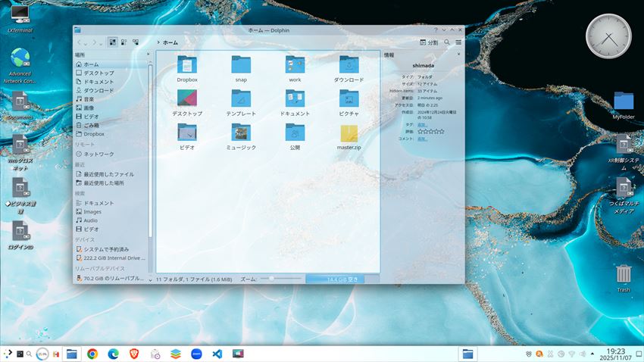Select ダウンロード in the Places panel
The width and height of the screenshot is (644, 362).
click(111, 90)
